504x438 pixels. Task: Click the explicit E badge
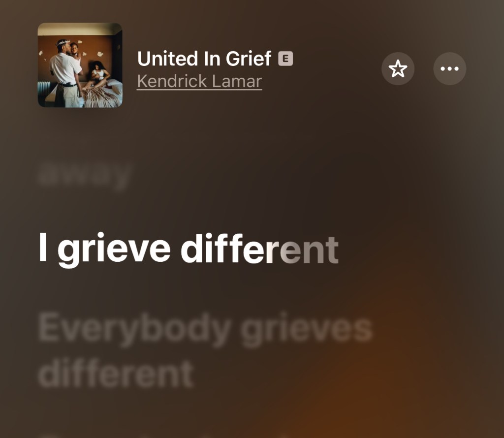pyautogui.click(x=285, y=59)
